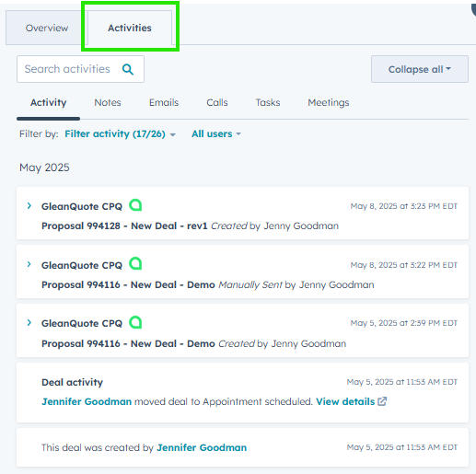Click GleanQuote CPQ title on 3:22 PM card
This screenshot has width=476, height=474.
point(82,266)
